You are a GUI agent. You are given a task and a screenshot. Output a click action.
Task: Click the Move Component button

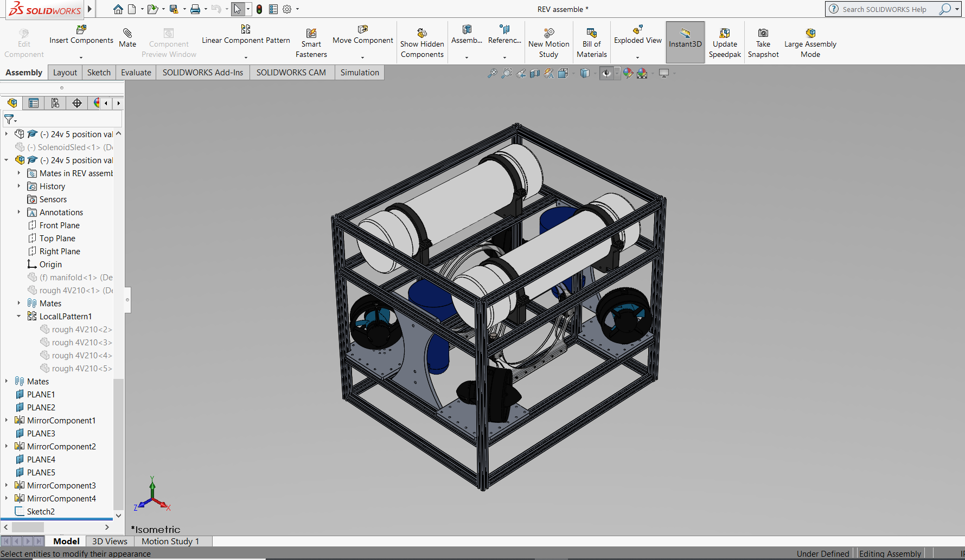(362, 30)
